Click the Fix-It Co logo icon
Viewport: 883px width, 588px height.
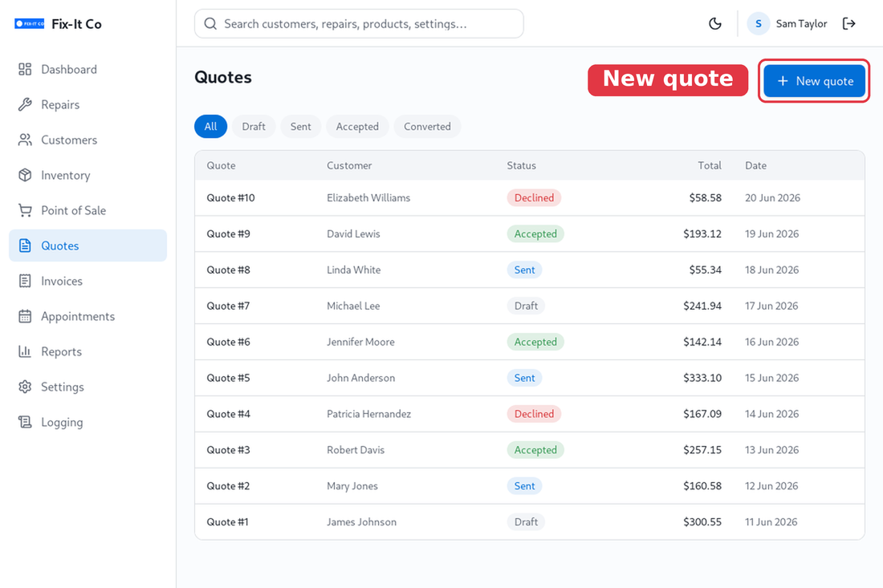click(29, 23)
